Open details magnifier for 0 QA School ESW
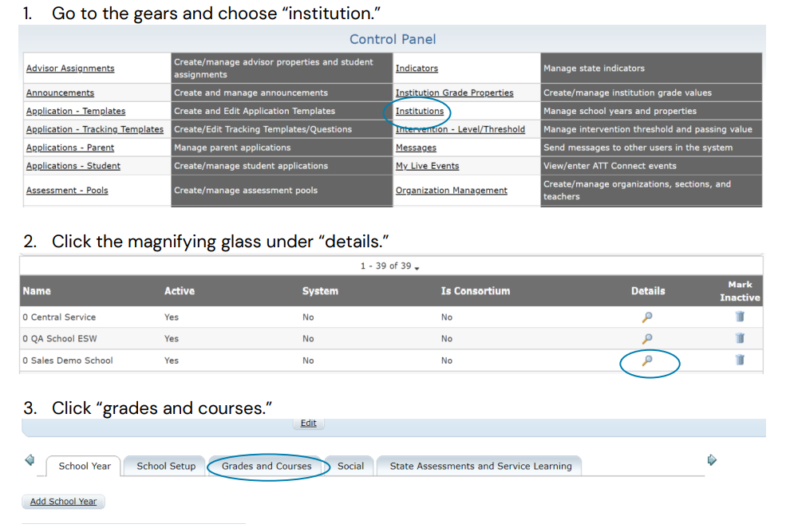 (x=647, y=339)
